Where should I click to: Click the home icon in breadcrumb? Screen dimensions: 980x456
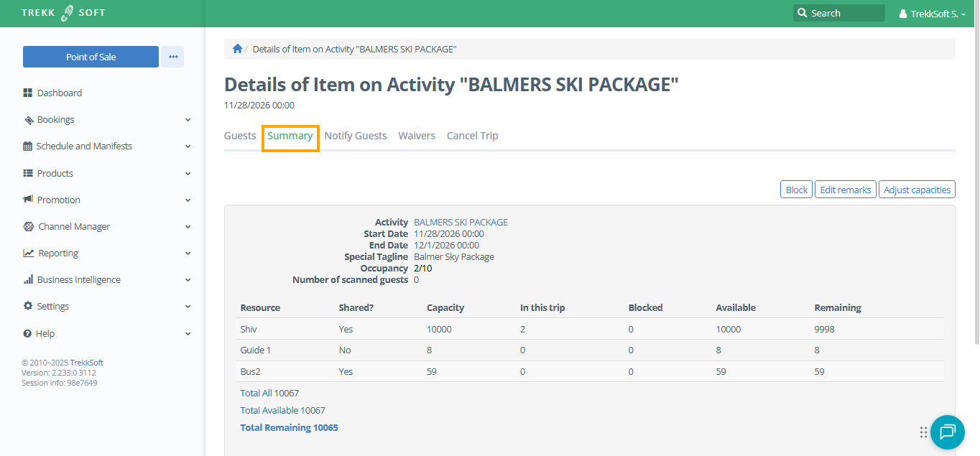pyautogui.click(x=237, y=49)
